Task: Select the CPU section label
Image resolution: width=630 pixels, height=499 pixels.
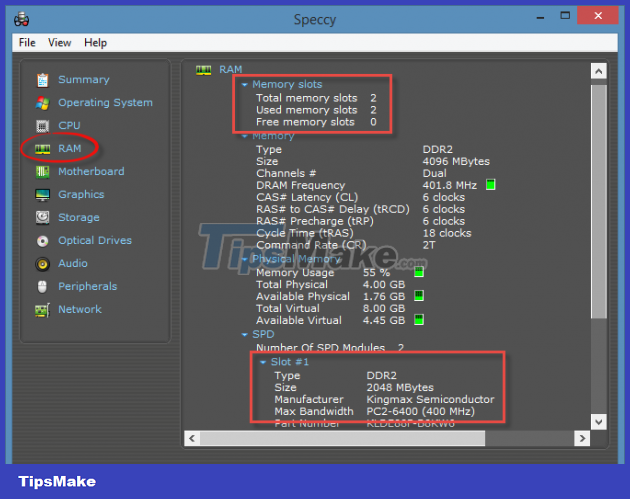Action: pyautogui.click(x=69, y=125)
